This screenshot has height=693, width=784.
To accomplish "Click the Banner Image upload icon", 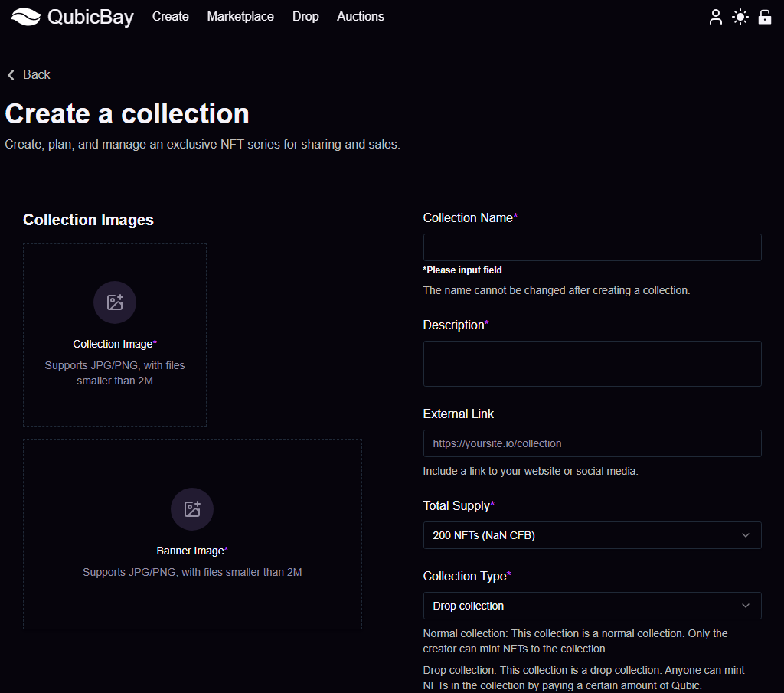I will pyautogui.click(x=192, y=508).
